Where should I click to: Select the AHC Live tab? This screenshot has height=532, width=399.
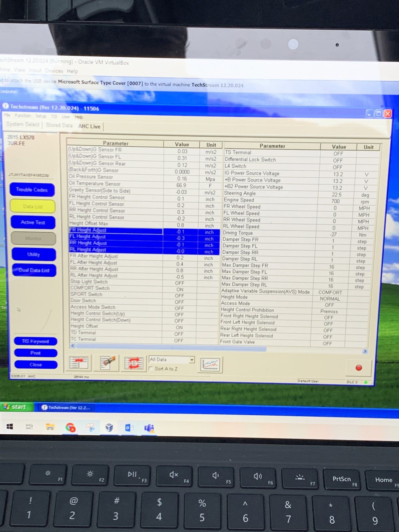coord(89,126)
